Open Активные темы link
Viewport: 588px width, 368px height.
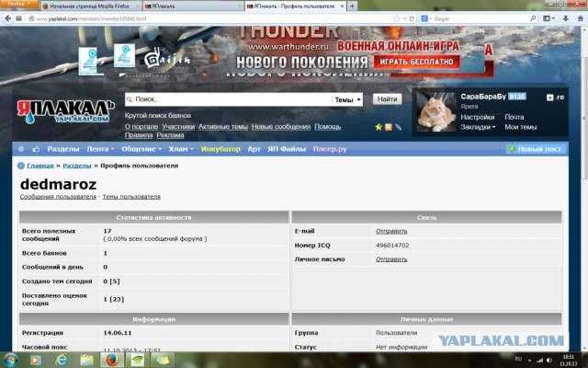(x=222, y=127)
